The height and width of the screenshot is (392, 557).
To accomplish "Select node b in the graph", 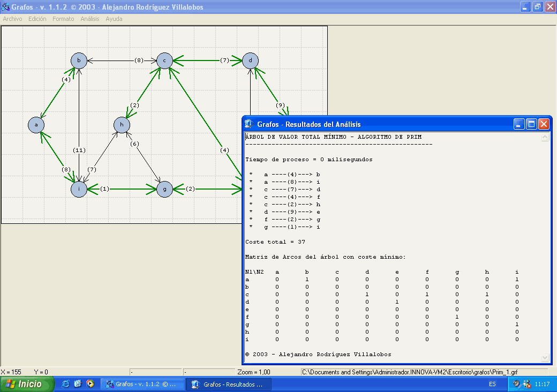I will [x=79, y=61].
